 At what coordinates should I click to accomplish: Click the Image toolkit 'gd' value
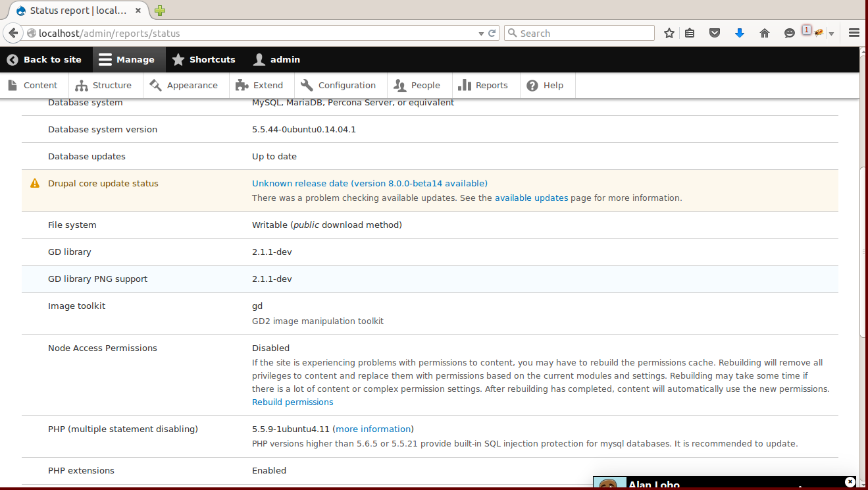pyautogui.click(x=257, y=306)
